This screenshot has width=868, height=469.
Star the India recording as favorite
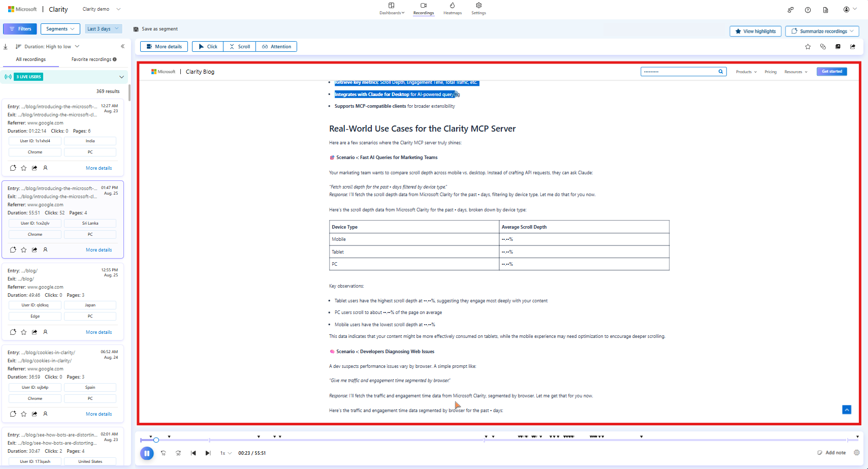(24, 168)
